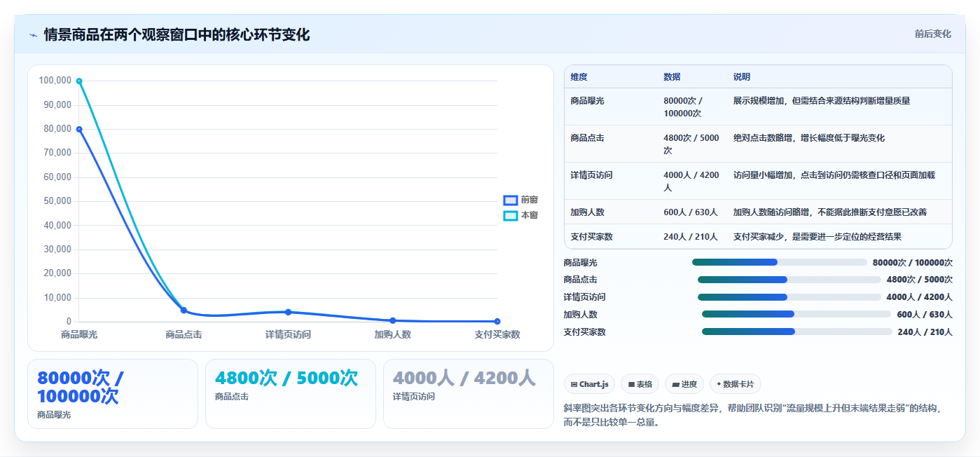Select the chart data point above 加购人数

point(393,320)
